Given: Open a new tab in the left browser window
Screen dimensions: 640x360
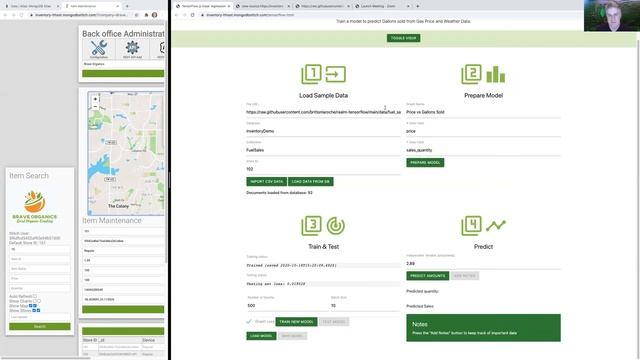Looking at the screenshot, I should [x=127, y=6].
